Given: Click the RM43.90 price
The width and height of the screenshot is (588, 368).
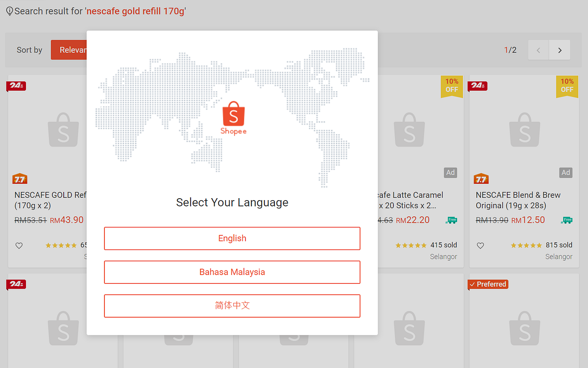Looking at the screenshot, I should tap(67, 220).
